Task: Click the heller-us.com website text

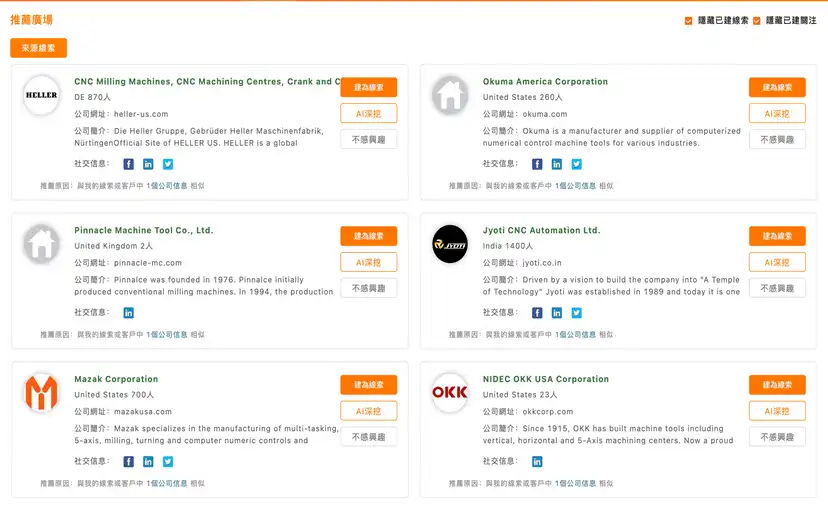Action: pos(141,114)
